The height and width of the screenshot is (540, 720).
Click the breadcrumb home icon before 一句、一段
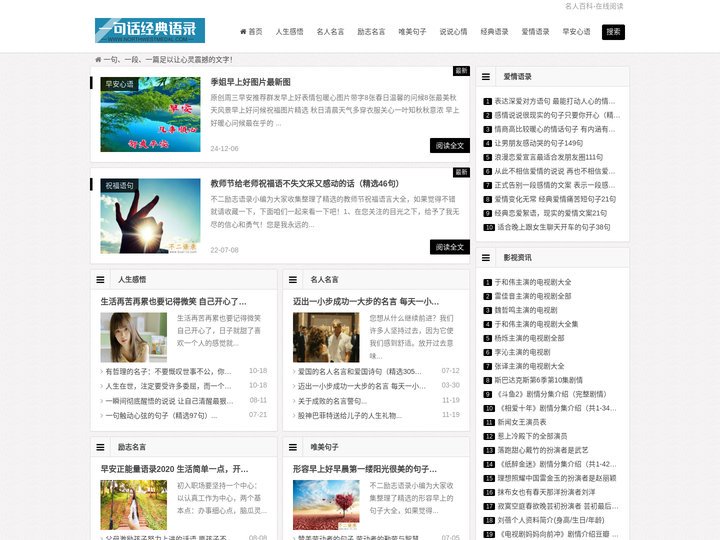click(x=98, y=60)
